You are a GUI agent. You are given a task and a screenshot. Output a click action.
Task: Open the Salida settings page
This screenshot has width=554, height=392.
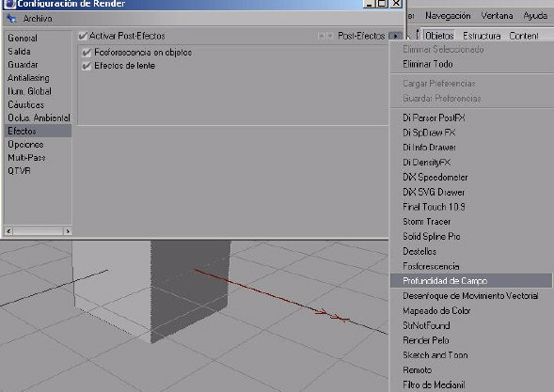[x=19, y=51]
